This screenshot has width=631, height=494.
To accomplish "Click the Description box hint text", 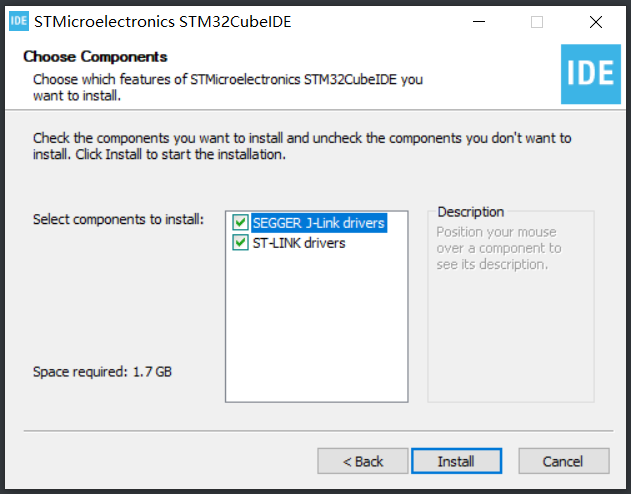I will 499,248.
